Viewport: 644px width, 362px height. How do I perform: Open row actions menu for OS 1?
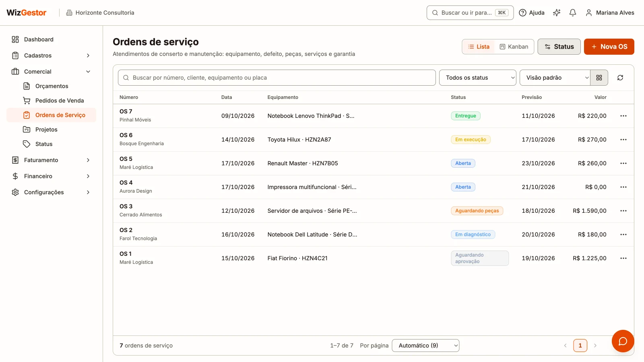623,258
